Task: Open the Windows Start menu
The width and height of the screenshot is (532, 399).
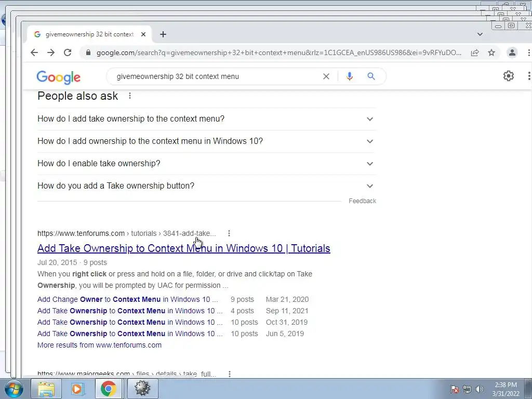Action: (14, 389)
